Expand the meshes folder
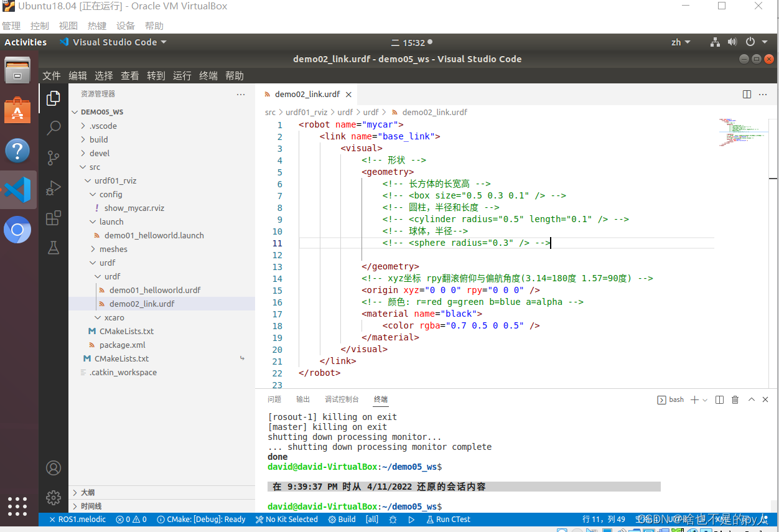The height and width of the screenshot is (532, 779). 162,249
